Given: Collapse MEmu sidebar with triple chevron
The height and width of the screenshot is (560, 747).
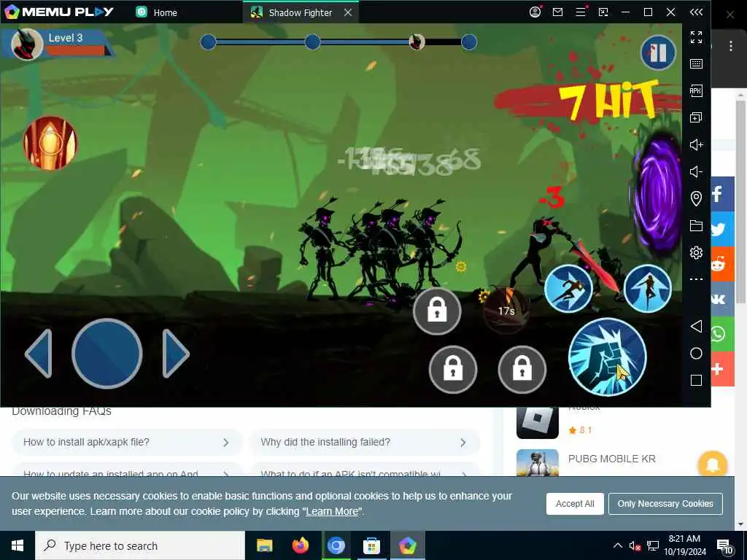Looking at the screenshot, I should (x=696, y=12).
